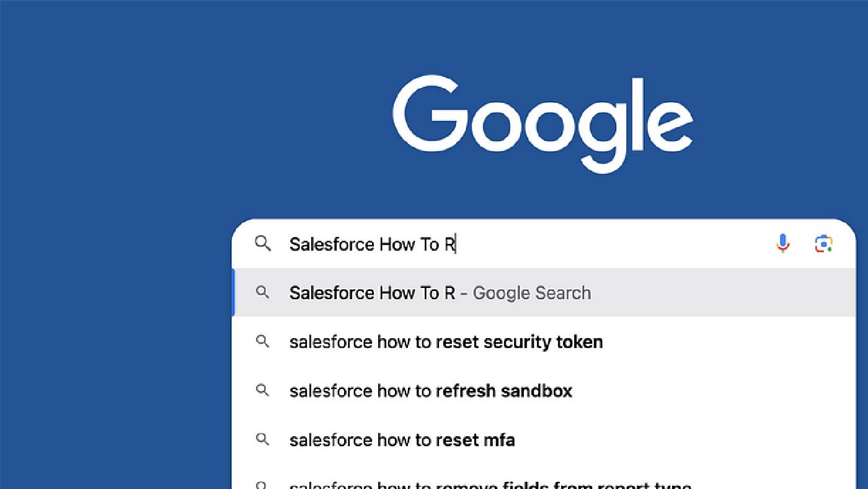This screenshot has width=868, height=489.
Task: Click the blue highlight bar beside top suggestion
Action: click(234, 292)
